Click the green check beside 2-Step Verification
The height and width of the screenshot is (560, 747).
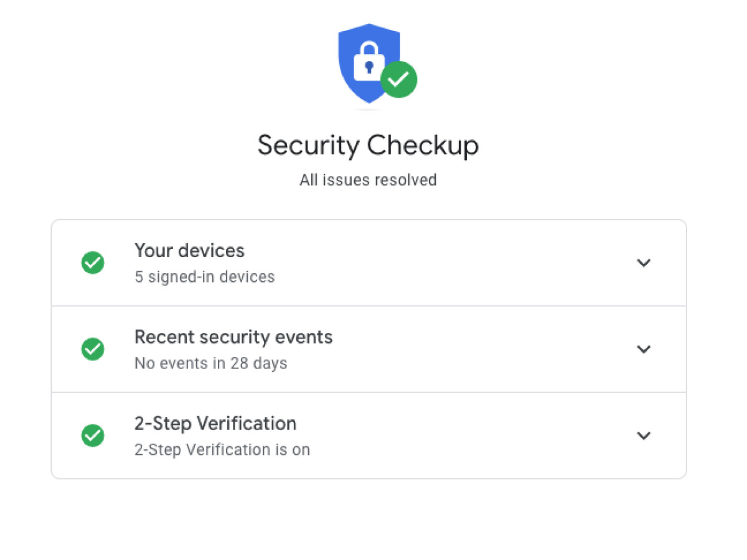pyautogui.click(x=93, y=436)
